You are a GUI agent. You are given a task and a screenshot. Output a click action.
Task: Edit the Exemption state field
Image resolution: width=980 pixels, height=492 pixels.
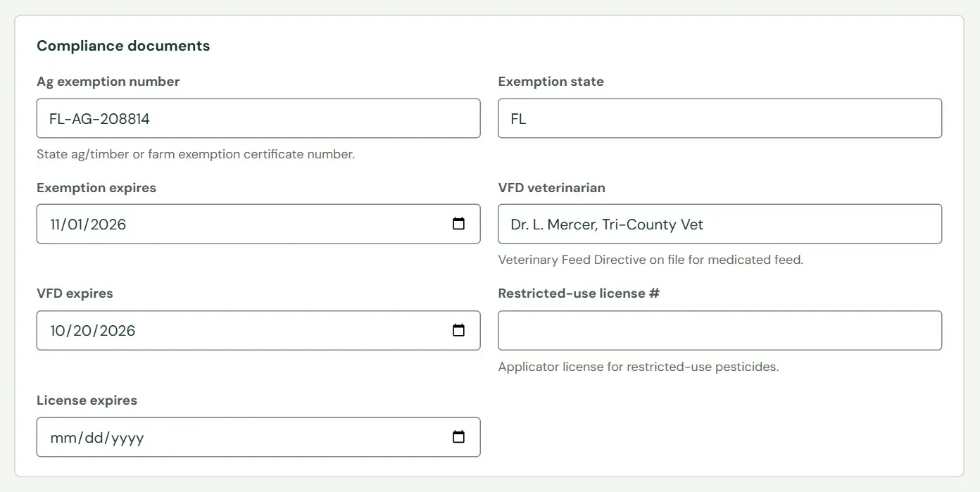pyautogui.click(x=720, y=118)
